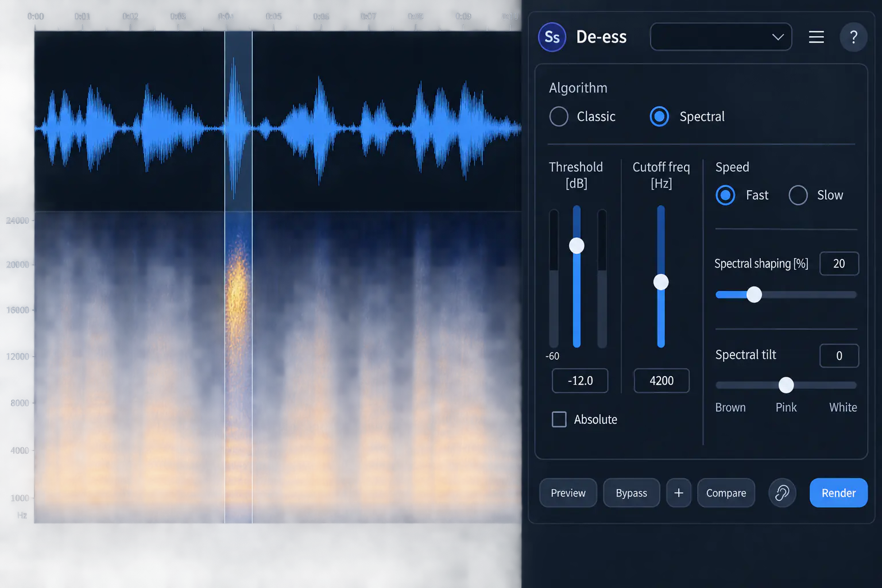
Task: Click the 24000 Hz frequency axis label
Action: click(17, 220)
